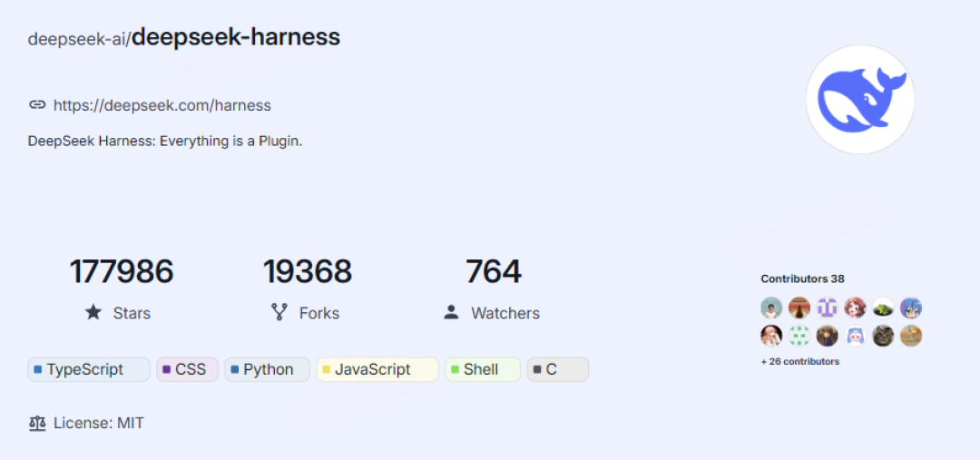Click the star icon next to Stars

point(93,312)
